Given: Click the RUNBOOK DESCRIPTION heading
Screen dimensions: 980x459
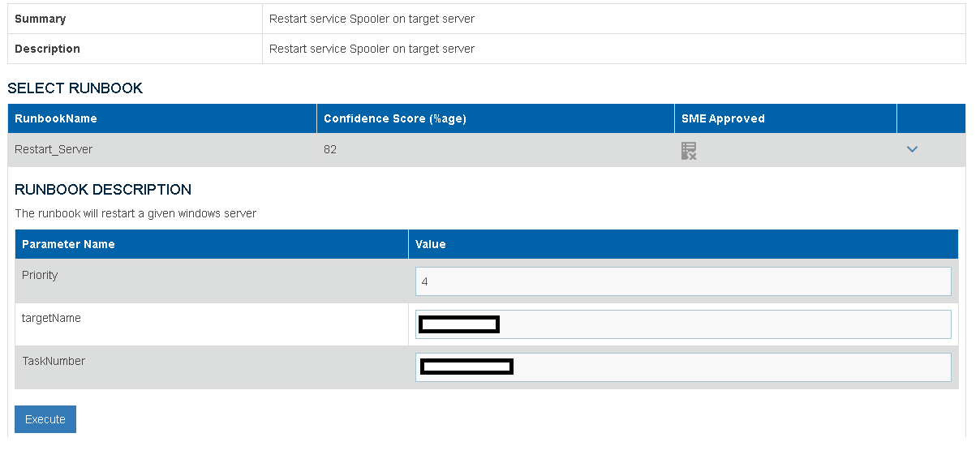Looking at the screenshot, I should coord(103,190).
